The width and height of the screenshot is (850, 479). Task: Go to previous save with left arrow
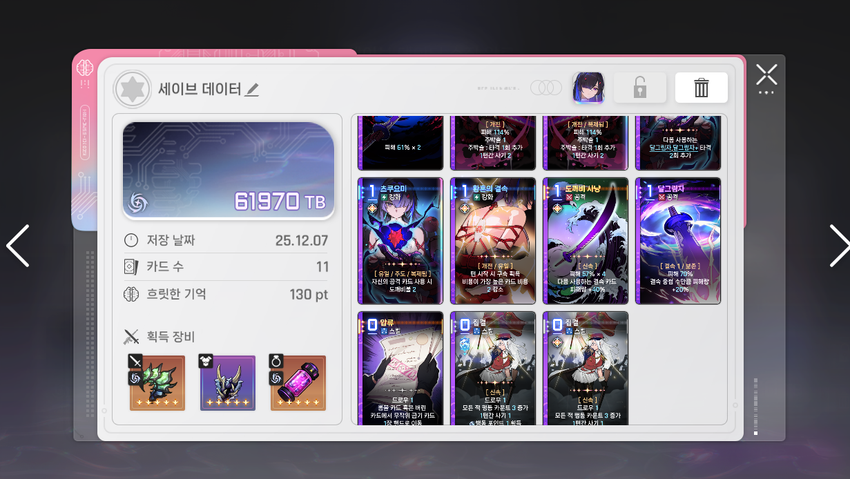(x=18, y=246)
